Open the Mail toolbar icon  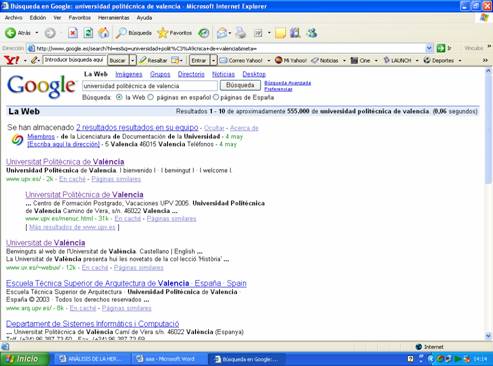tap(222, 33)
